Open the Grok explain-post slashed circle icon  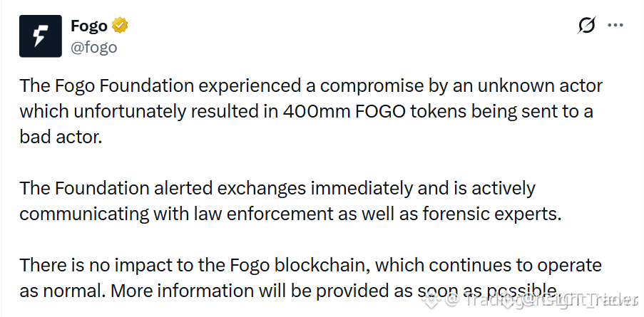pyautogui.click(x=586, y=26)
